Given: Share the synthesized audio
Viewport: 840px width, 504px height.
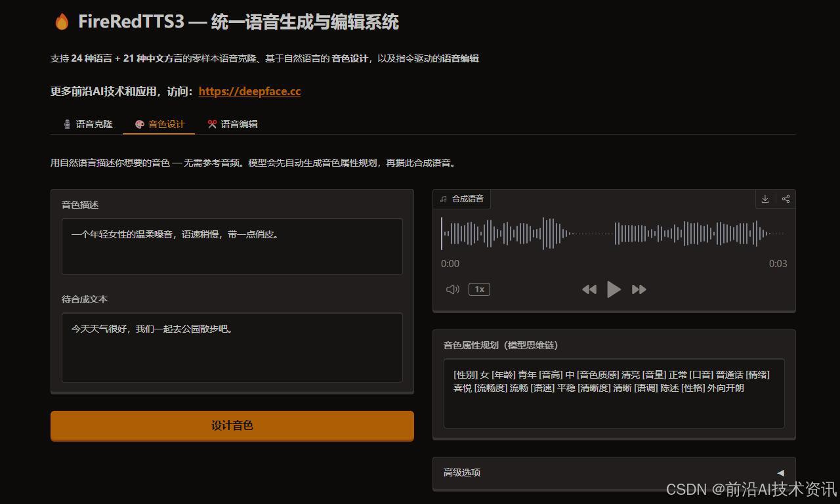Looking at the screenshot, I should pyautogui.click(x=786, y=199).
